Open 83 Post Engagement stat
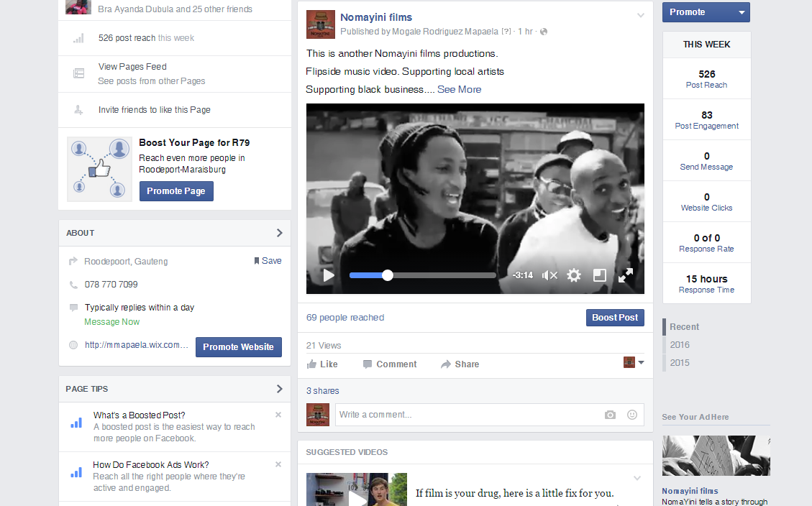Viewport: 812px width, 506px height. tap(706, 119)
